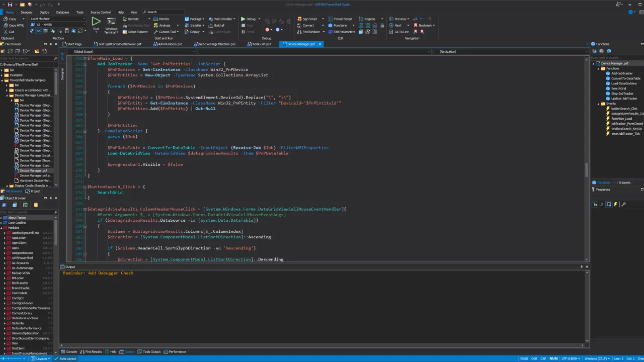Click the Next navigation arrow icon

point(391,25)
